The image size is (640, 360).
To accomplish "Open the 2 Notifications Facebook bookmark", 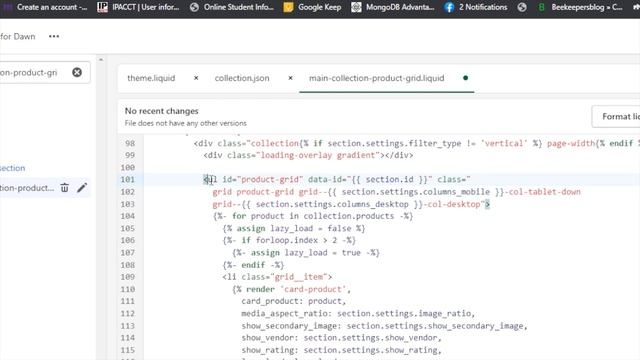I will (x=476, y=7).
